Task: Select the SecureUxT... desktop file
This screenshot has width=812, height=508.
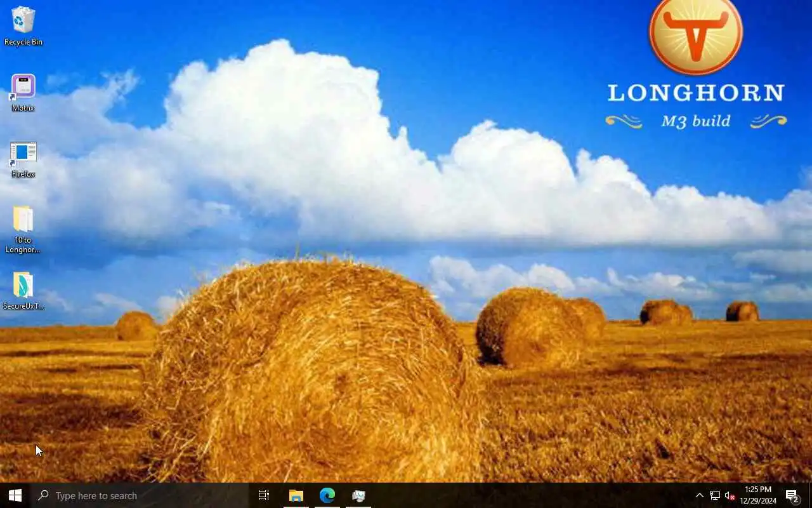Action: 23,291
